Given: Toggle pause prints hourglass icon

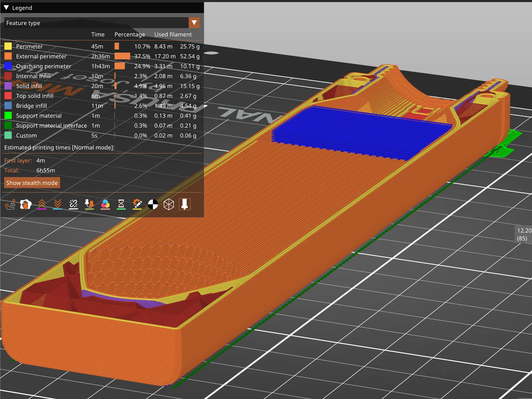Looking at the screenshot, I should [x=121, y=204].
